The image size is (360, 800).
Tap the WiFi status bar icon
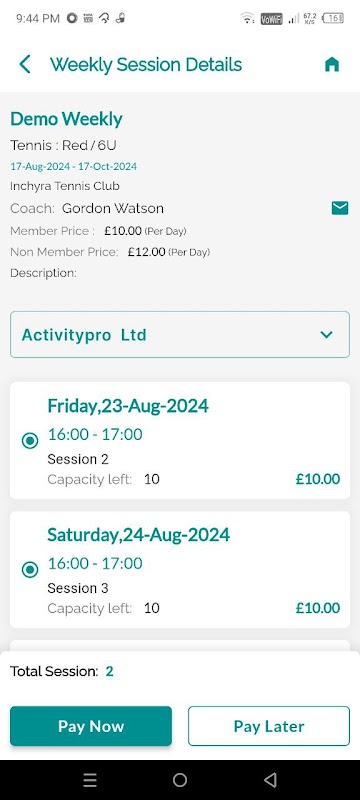pos(247,19)
